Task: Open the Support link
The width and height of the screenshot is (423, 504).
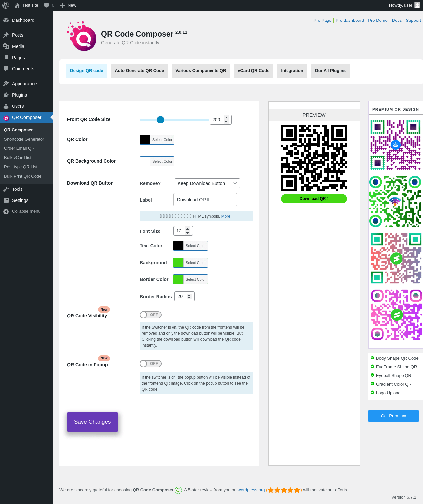Action: 413,21
